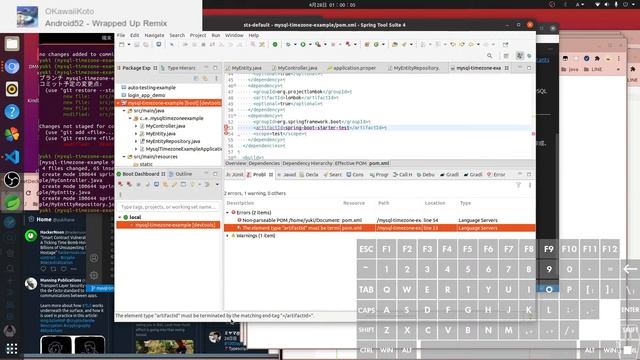Switch to the Java perspective icon
The image size is (640, 360).
[520, 56]
